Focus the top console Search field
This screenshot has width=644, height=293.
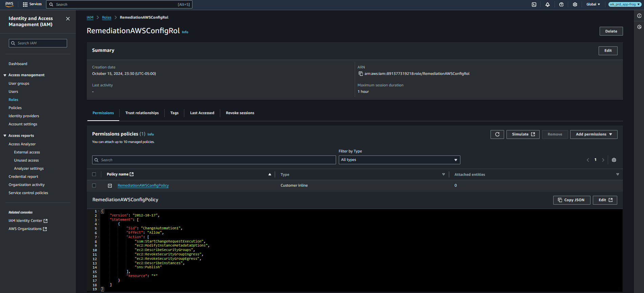click(x=119, y=4)
